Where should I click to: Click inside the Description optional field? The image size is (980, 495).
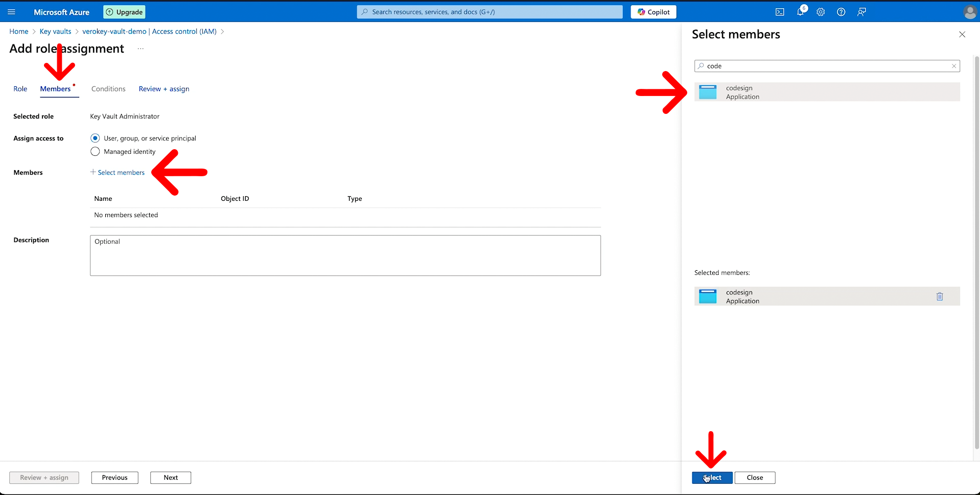click(x=345, y=255)
